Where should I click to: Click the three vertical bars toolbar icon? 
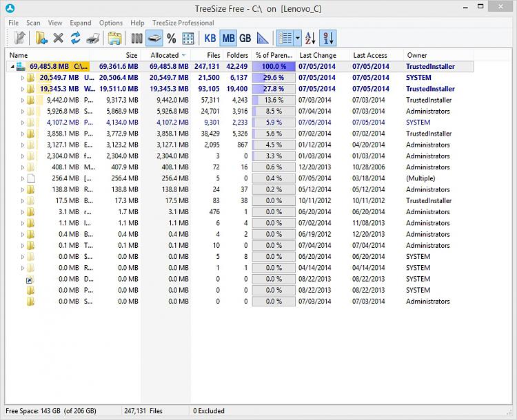coord(137,39)
